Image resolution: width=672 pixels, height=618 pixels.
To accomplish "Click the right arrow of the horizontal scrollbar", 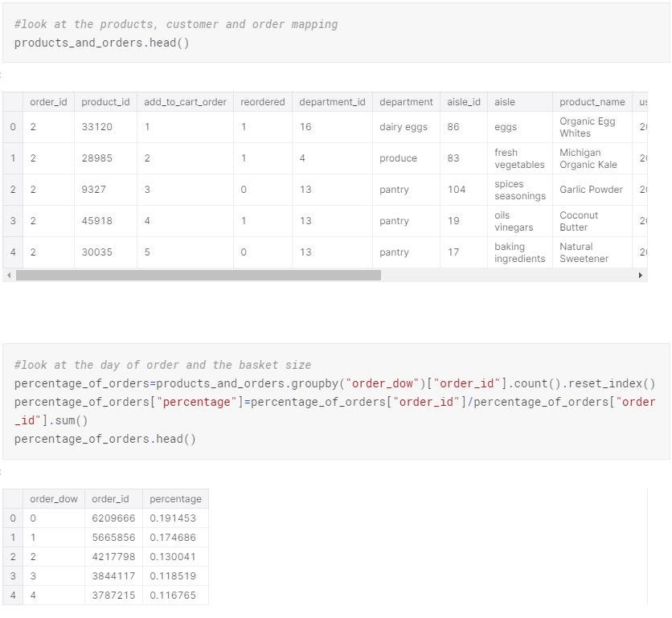I will point(641,275).
